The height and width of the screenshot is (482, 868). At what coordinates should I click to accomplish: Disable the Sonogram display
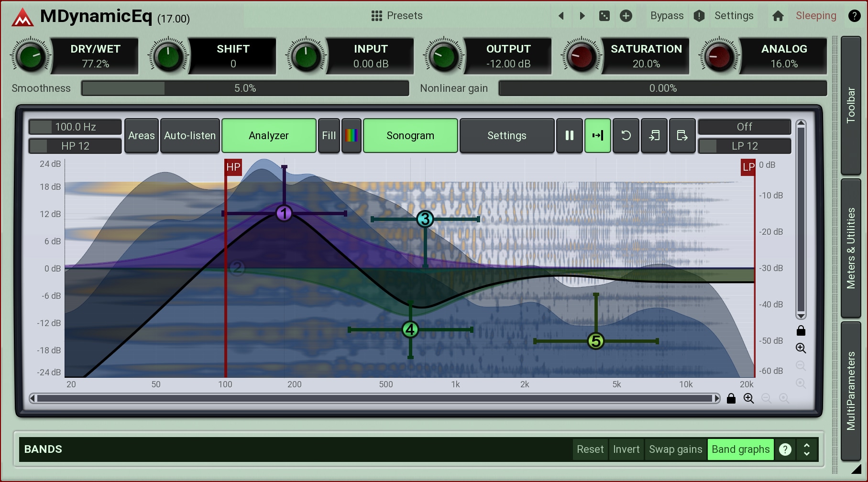coord(410,136)
